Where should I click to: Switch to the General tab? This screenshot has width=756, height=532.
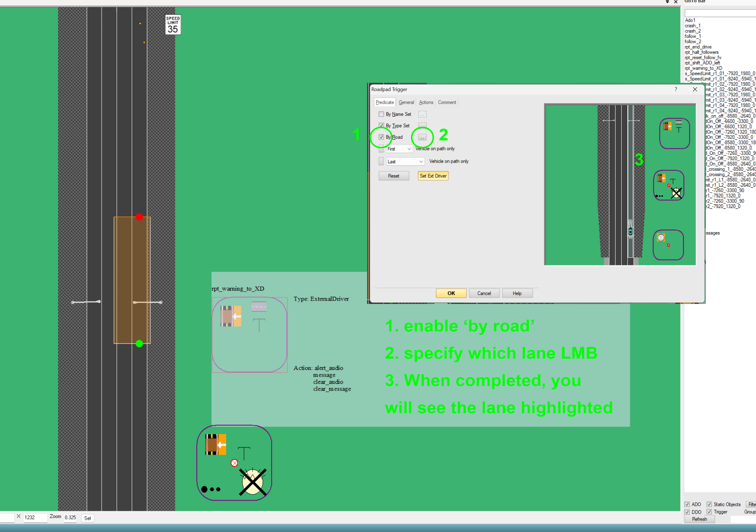pos(406,102)
